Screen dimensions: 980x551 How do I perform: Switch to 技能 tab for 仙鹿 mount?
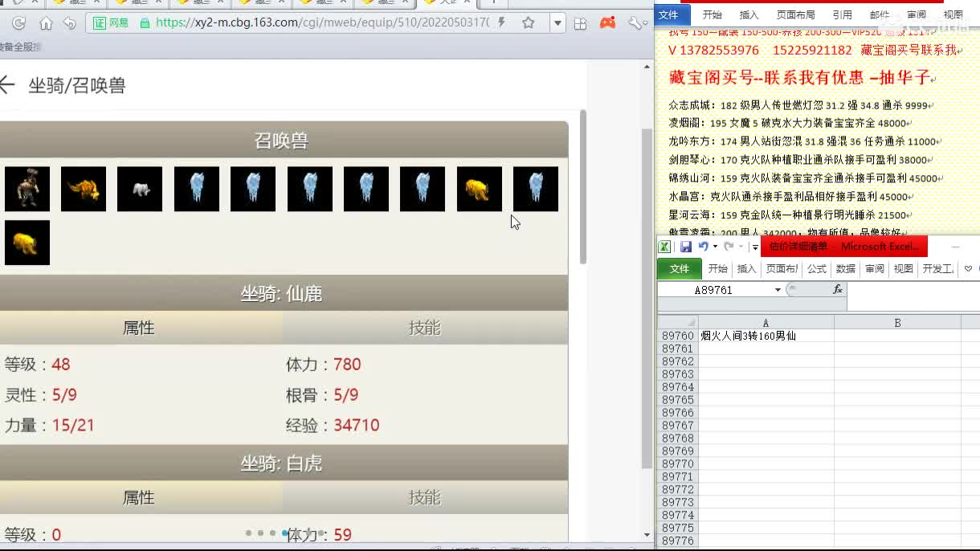pos(425,328)
